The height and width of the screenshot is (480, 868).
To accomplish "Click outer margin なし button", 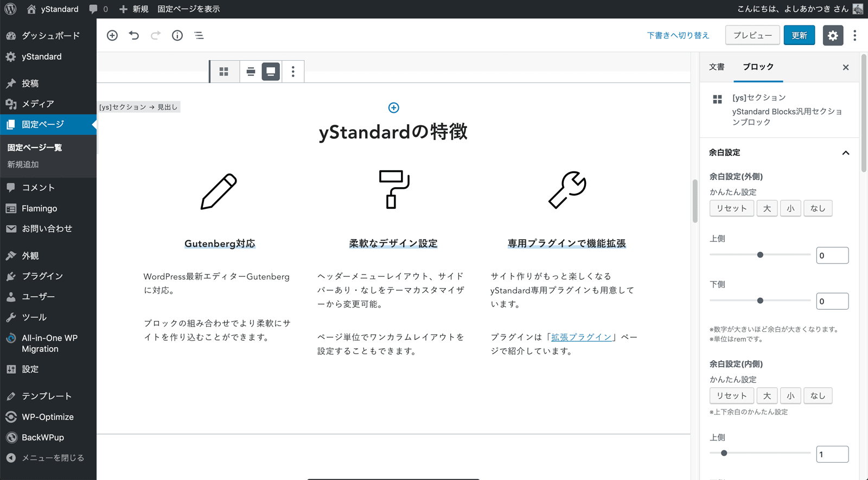I will click(x=818, y=208).
